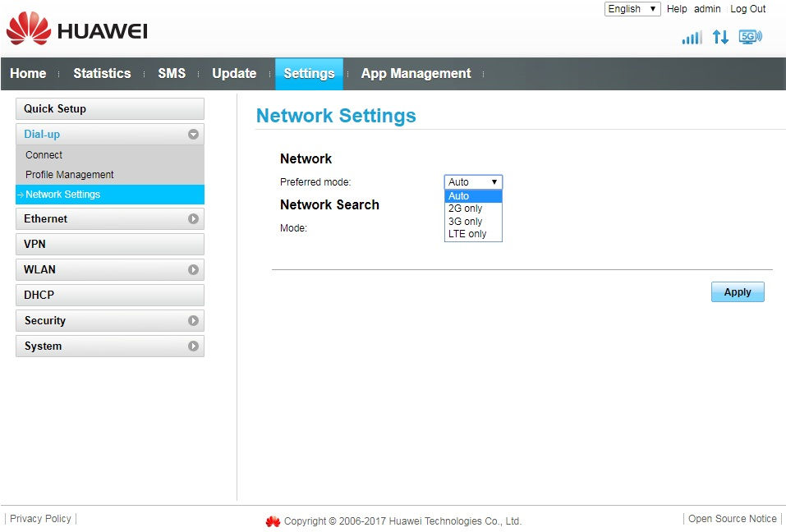Open the Privacy Policy page
786x532 pixels.
point(40,518)
